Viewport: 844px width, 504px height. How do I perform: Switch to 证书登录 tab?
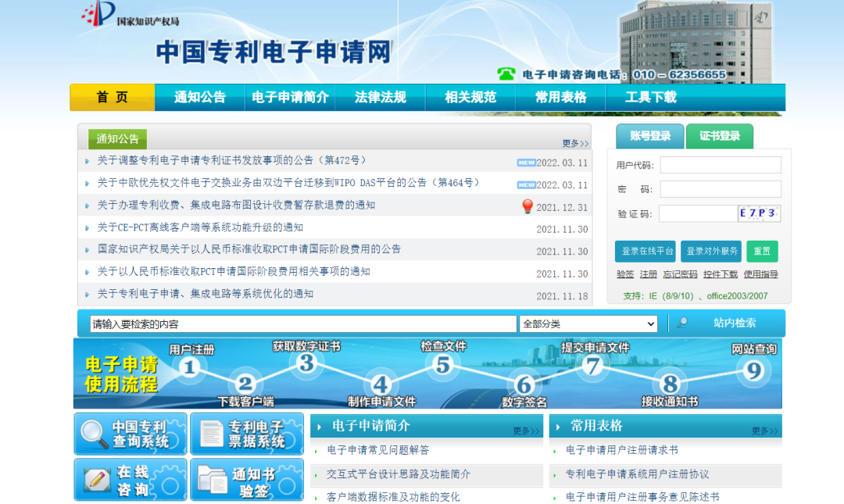click(x=719, y=136)
